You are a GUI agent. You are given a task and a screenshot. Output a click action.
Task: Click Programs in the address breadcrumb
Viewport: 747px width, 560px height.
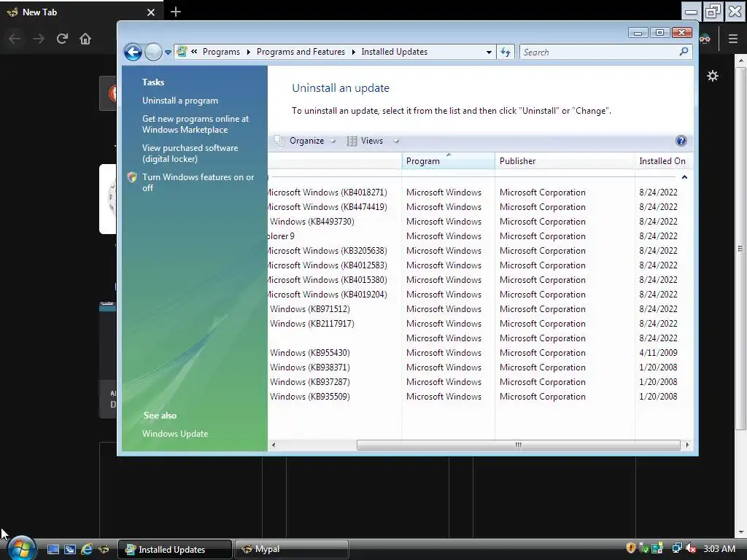click(x=221, y=52)
